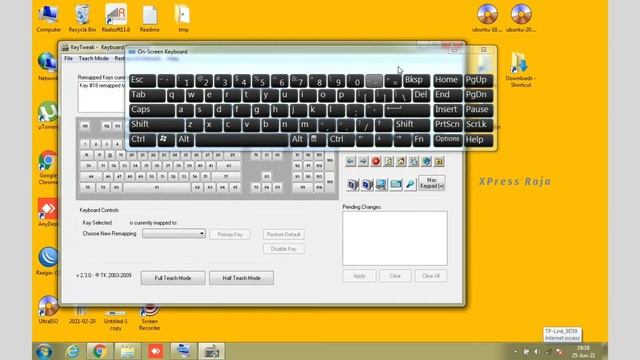Click inside the Pending Changes list box
The image size is (640, 360).
click(395, 238)
